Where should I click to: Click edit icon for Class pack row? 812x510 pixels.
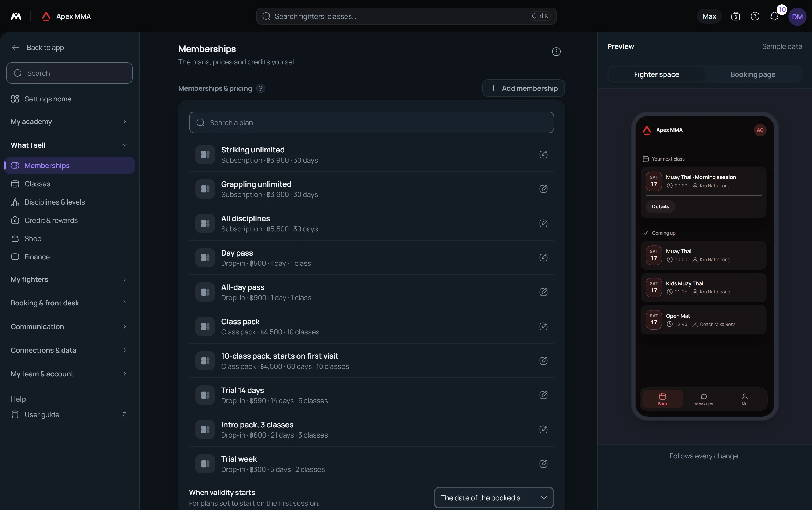point(543,326)
